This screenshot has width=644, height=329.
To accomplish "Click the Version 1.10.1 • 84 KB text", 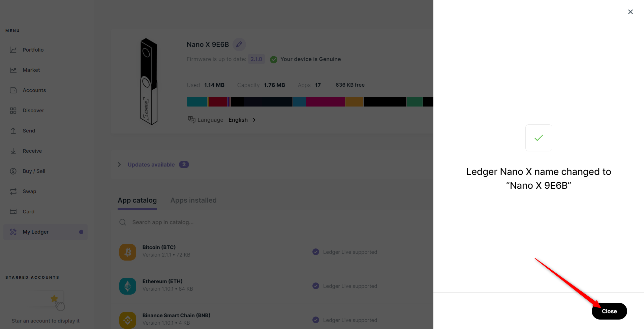I will click(x=168, y=289).
